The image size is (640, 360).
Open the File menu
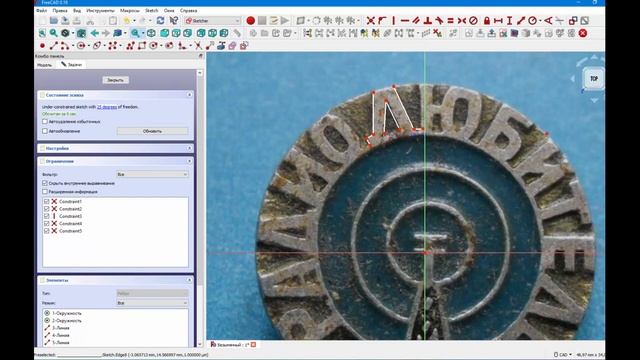pos(42,11)
